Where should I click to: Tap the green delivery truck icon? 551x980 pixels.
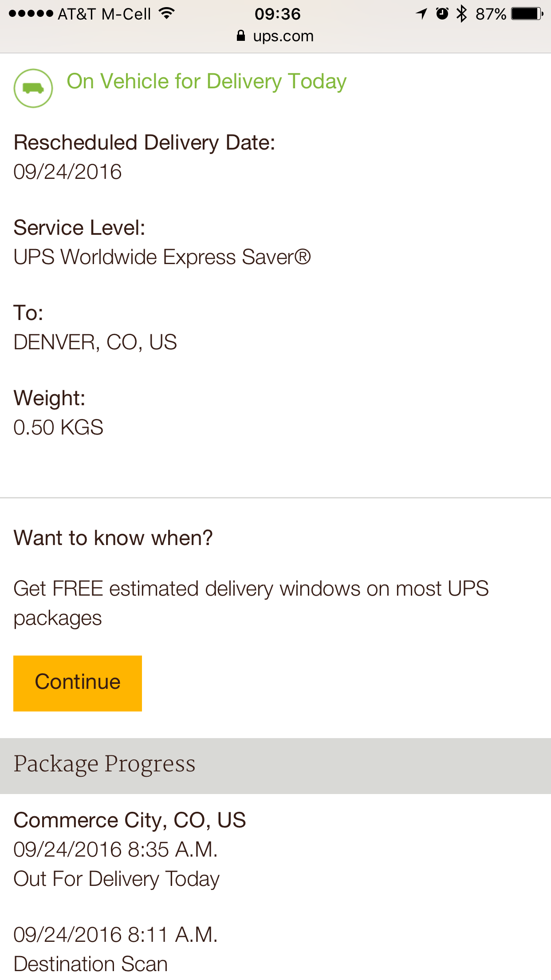(x=33, y=88)
